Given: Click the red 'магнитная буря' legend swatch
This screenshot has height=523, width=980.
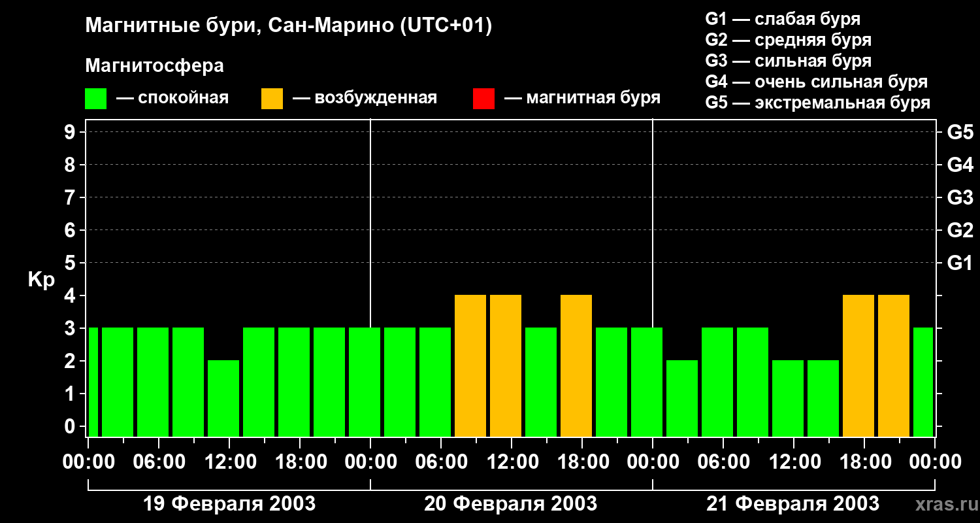Looking at the screenshot, I should 484,99.
